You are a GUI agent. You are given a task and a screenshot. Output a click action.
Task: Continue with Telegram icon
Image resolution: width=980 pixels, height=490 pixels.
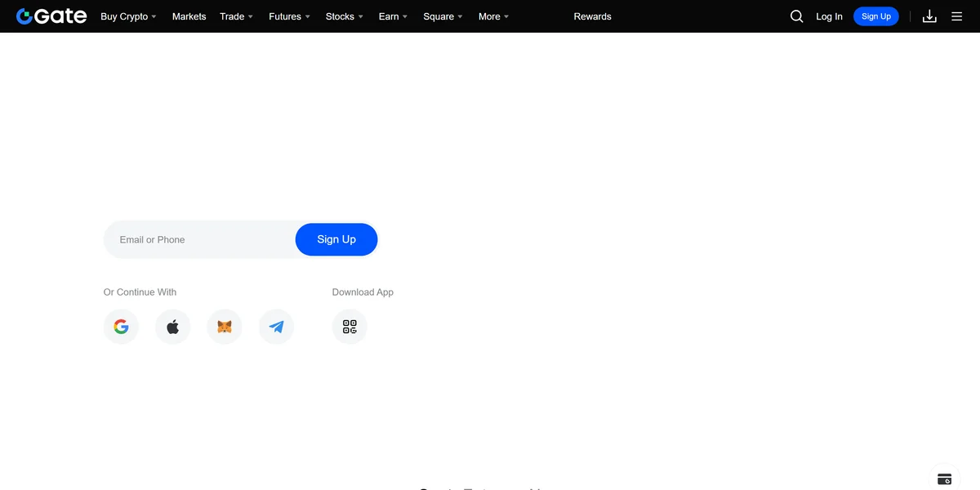pos(276,327)
